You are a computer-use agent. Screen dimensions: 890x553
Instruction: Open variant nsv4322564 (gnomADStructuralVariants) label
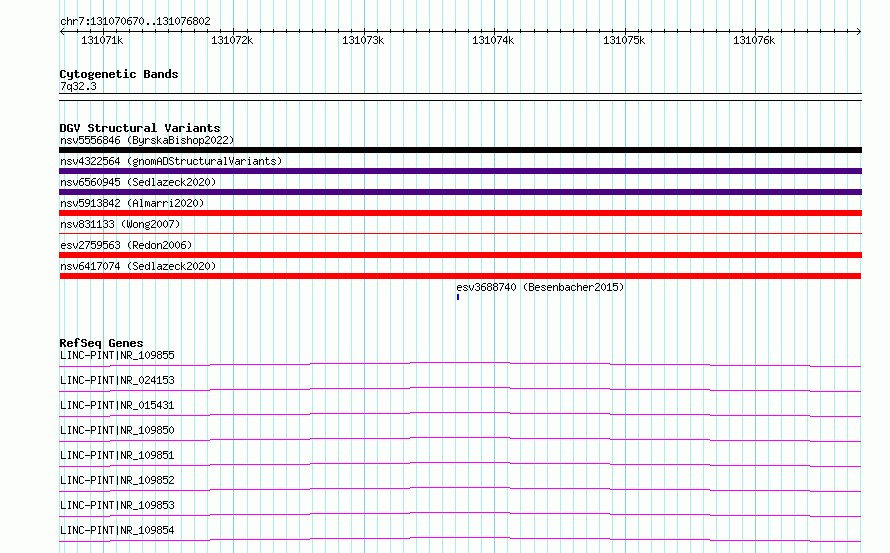tap(171, 161)
